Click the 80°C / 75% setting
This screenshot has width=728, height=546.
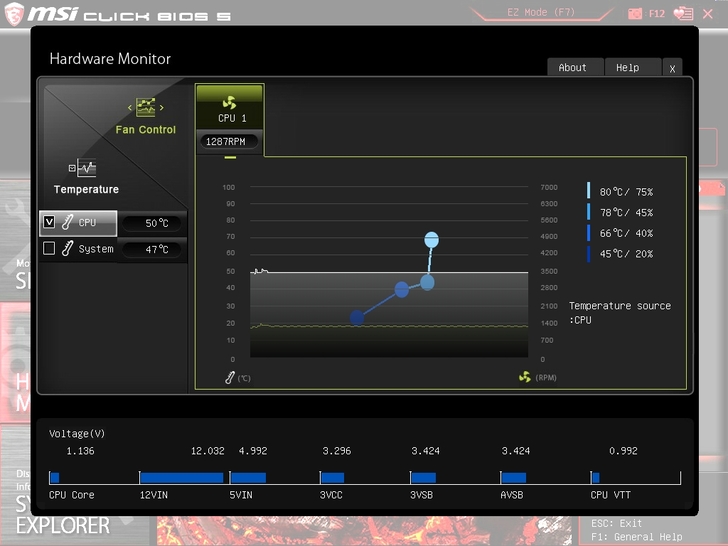pyautogui.click(x=626, y=192)
